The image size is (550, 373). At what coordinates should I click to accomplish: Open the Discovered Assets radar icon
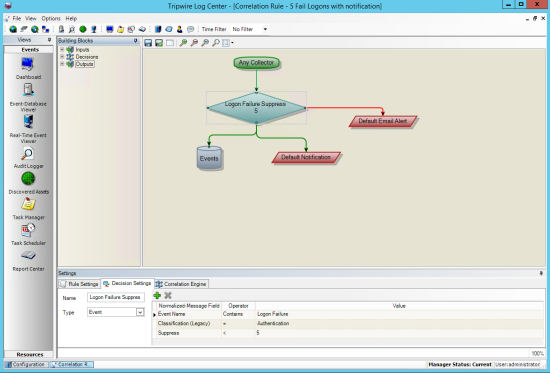point(28,179)
